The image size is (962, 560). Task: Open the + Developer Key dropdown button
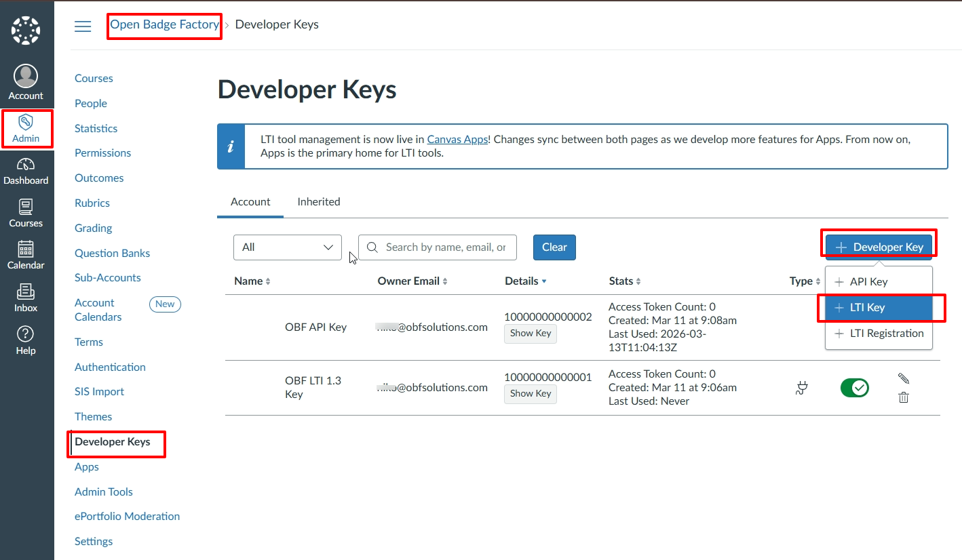[x=879, y=247]
